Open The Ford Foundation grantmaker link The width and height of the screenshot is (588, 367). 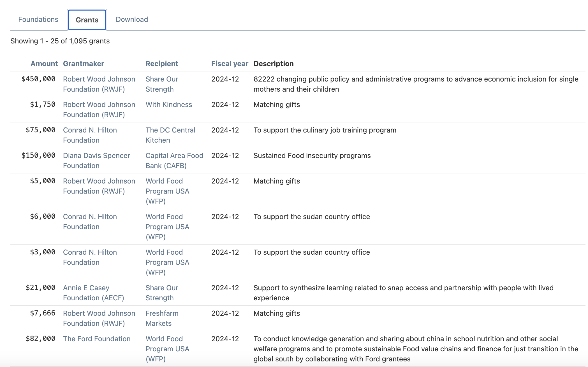pyautogui.click(x=97, y=339)
